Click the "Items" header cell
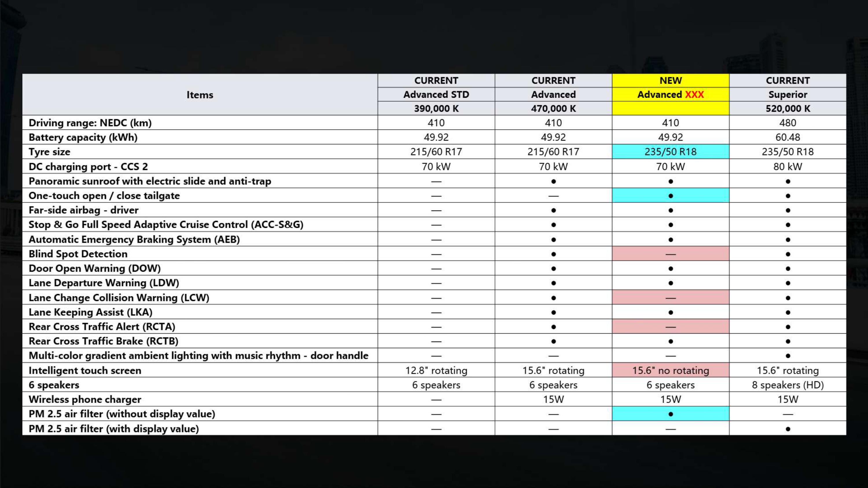 pyautogui.click(x=200, y=95)
